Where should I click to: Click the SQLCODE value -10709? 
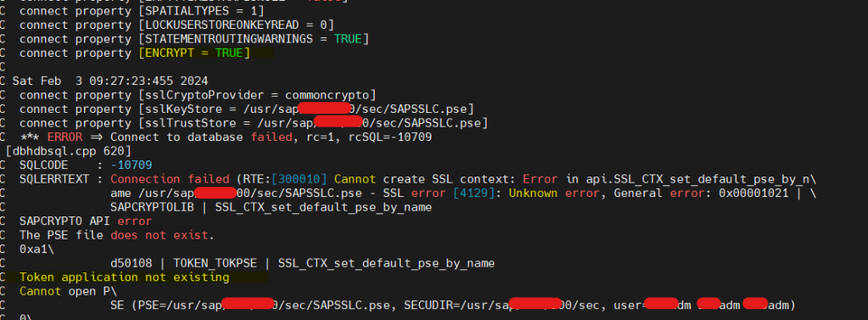(131, 166)
